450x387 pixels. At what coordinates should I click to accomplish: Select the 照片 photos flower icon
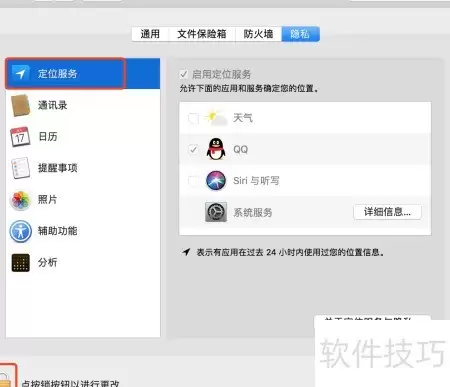pyautogui.click(x=20, y=200)
